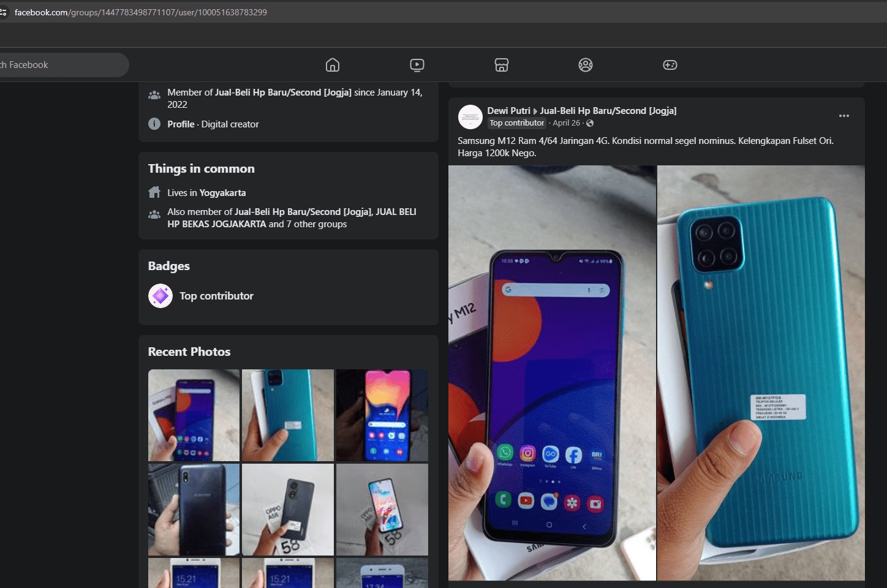Open recent photo of OPPO A58 front screen
The height and width of the screenshot is (588, 887).
(382, 510)
